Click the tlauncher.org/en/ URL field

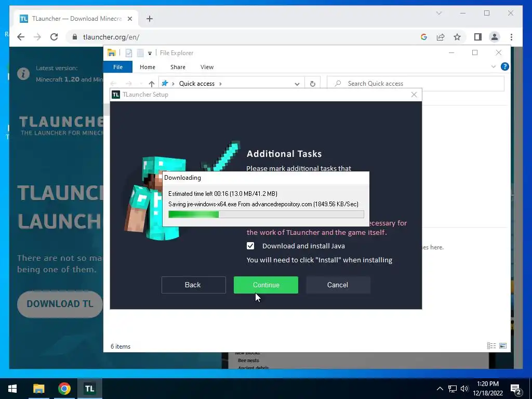pyautogui.click(x=111, y=37)
